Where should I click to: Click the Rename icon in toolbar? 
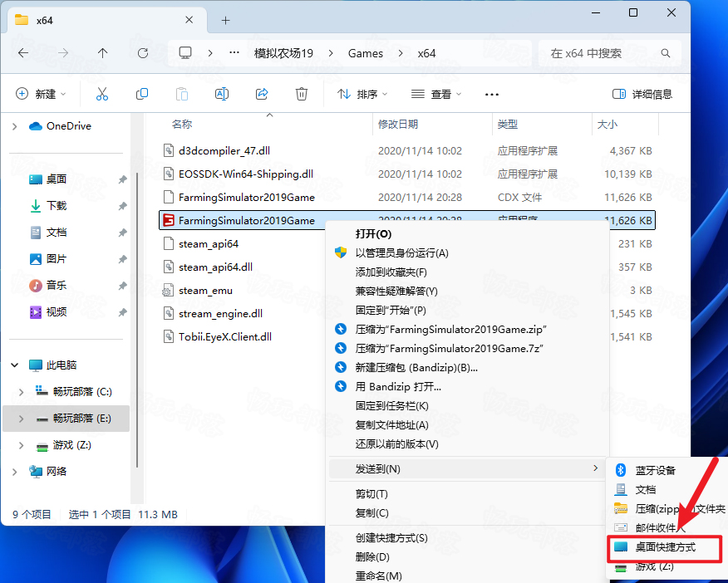point(222,94)
